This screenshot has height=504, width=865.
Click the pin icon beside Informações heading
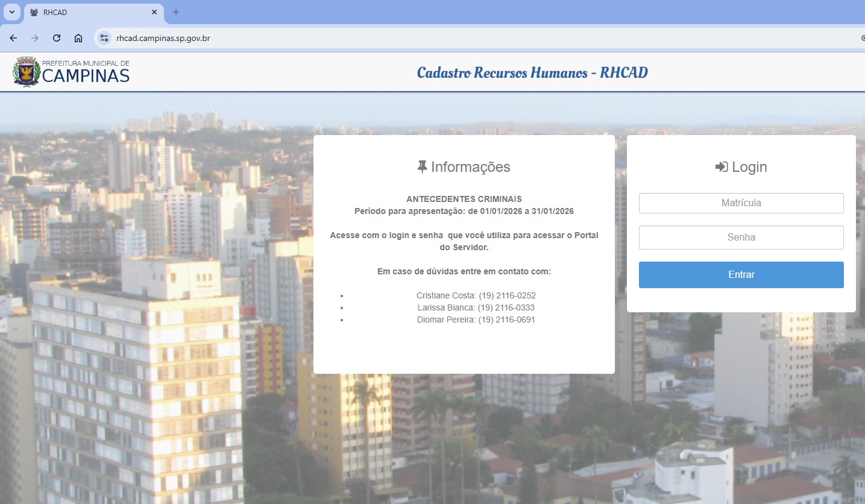(422, 166)
